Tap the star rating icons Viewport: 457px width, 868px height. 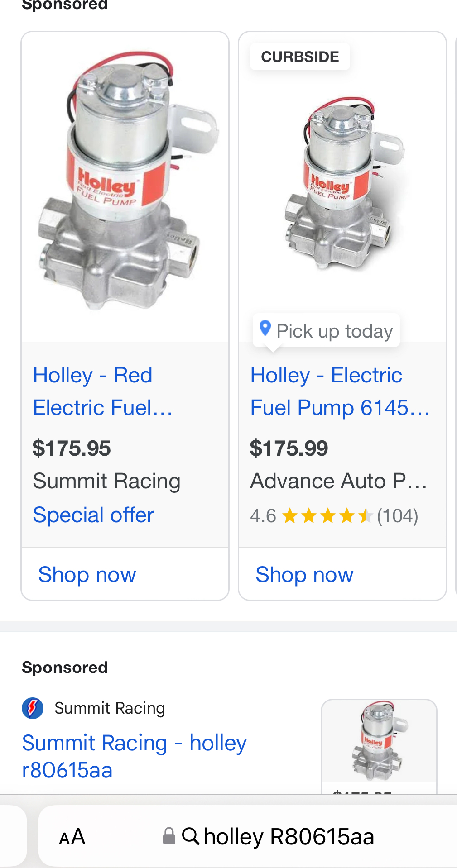pos(327,516)
